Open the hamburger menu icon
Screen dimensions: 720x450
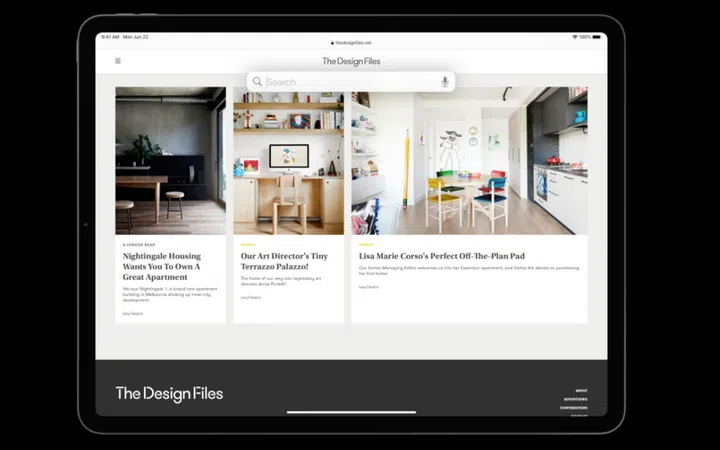pos(118,61)
